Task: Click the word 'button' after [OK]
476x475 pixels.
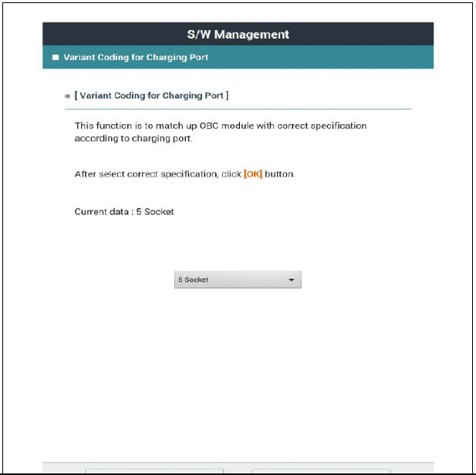Action: tap(279, 174)
